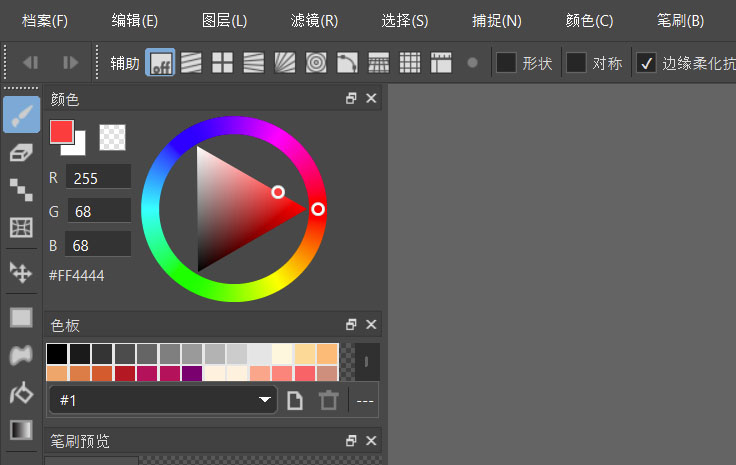Image resolution: width=736 pixels, height=465 pixels.
Task: Pick the dark red palette swatch
Action: [x=125, y=374]
